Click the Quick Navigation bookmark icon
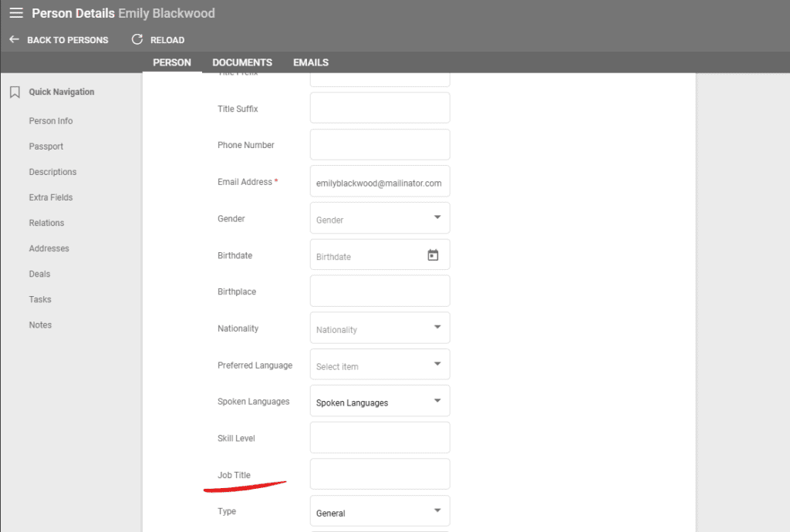 [x=13, y=91]
